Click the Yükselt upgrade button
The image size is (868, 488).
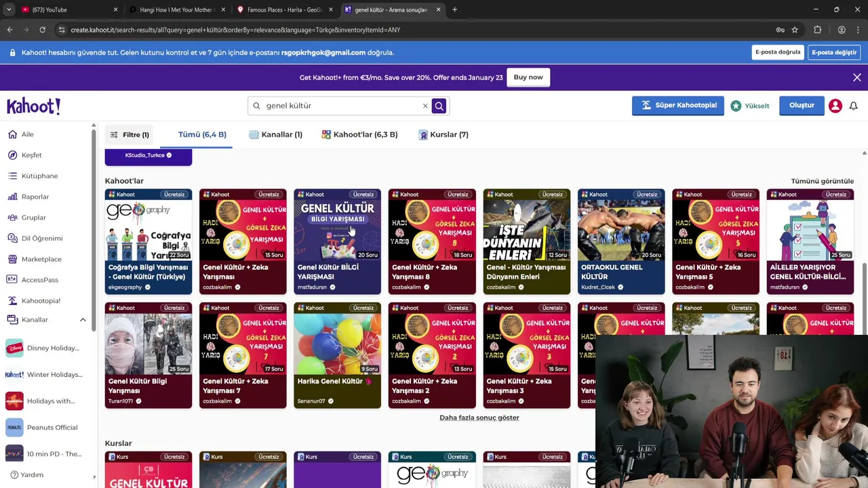(x=750, y=106)
